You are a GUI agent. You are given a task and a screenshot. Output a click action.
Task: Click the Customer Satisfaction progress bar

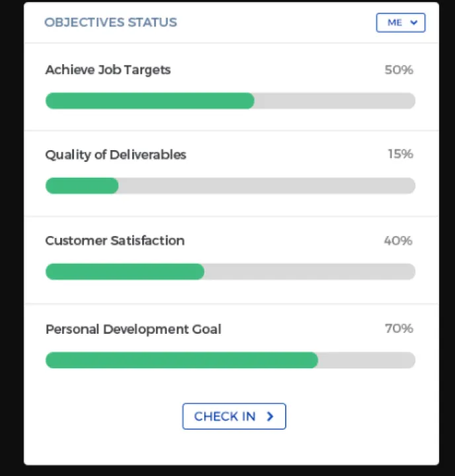click(x=230, y=272)
